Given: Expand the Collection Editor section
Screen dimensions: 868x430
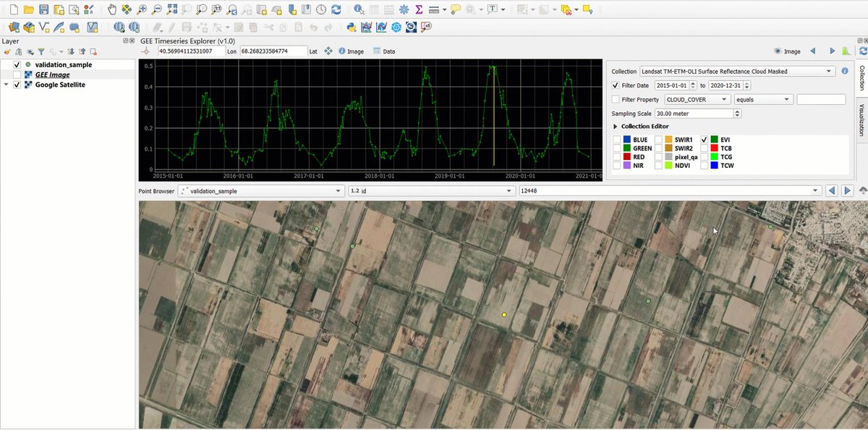Looking at the screenshot, I should pos(616,127).
